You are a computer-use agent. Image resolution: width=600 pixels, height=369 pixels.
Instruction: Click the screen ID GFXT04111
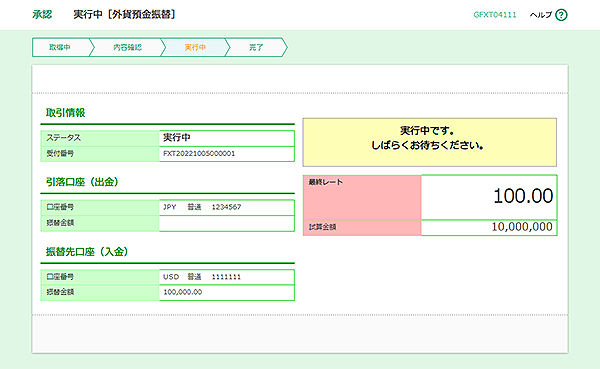(x=495, y=15)
